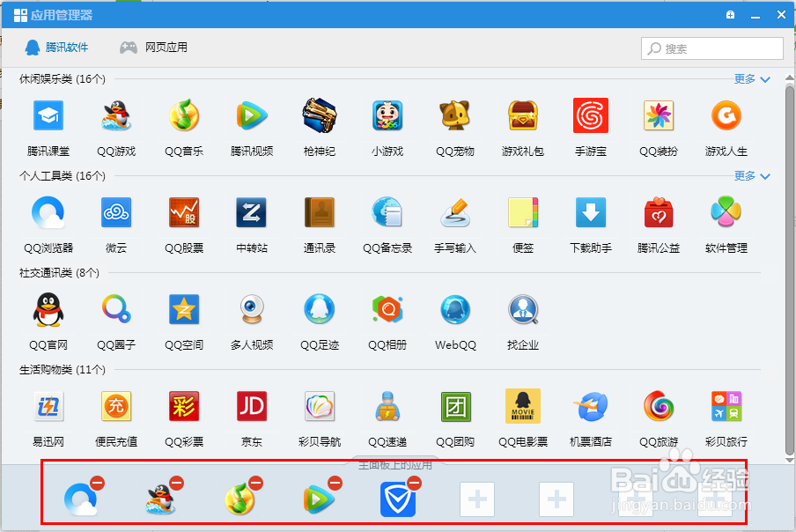Image resolution: width=796 pixels, height=532 pixels.
Task: Open the QQ空间 star icon
Action: coord(184,309)
